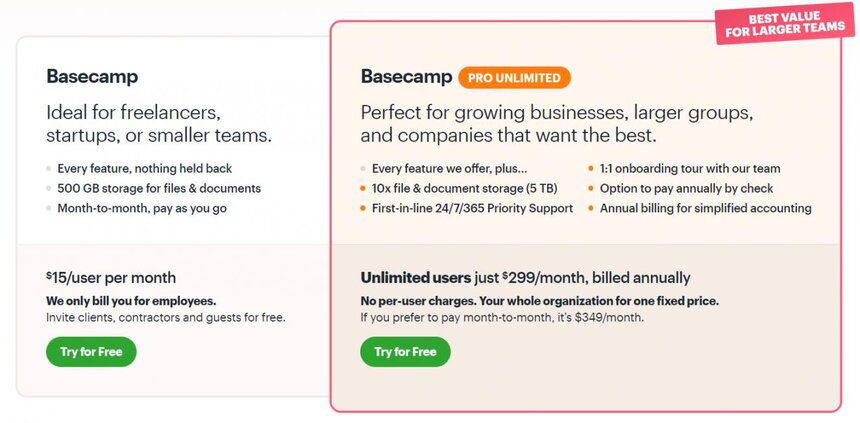Click Try for Free under Pro Unlimited plan
Image resolution: width=860 pixels, height=423 pixels.
coord(405,352)
